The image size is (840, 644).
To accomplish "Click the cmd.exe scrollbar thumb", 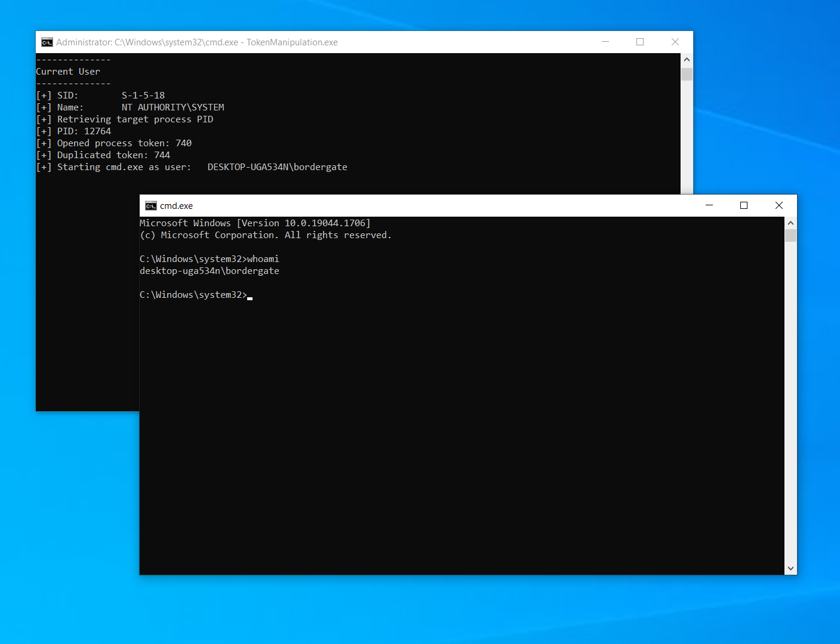I will (x=790, y=236).
